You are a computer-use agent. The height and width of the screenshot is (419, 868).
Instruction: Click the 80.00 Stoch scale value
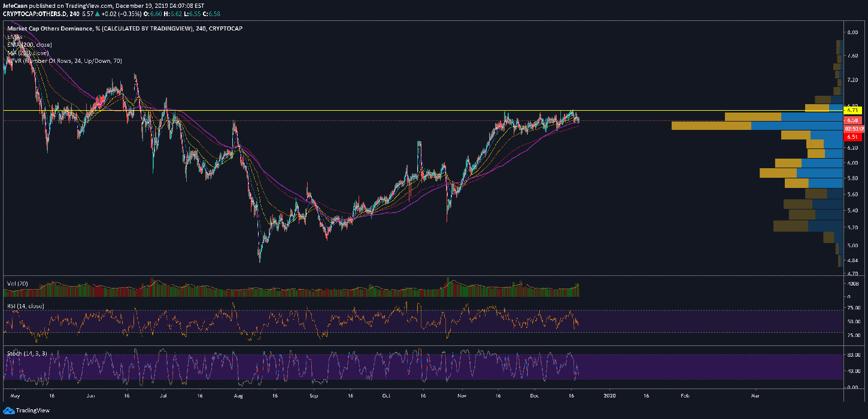pyautogui.click(x=854, y=354)
